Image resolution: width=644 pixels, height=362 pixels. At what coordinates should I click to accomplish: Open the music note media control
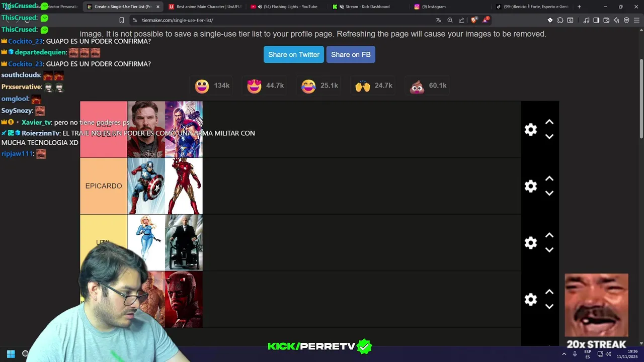(x=586, y=20)
